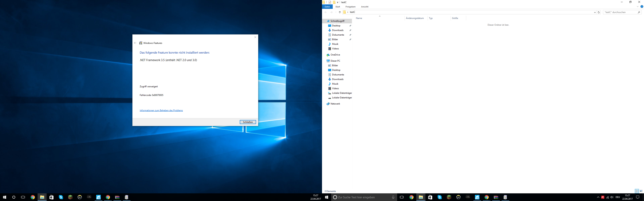The image size is (644, 201).
Task: Click the microphone icon in taskbar search box
Action: pos(393,197)
